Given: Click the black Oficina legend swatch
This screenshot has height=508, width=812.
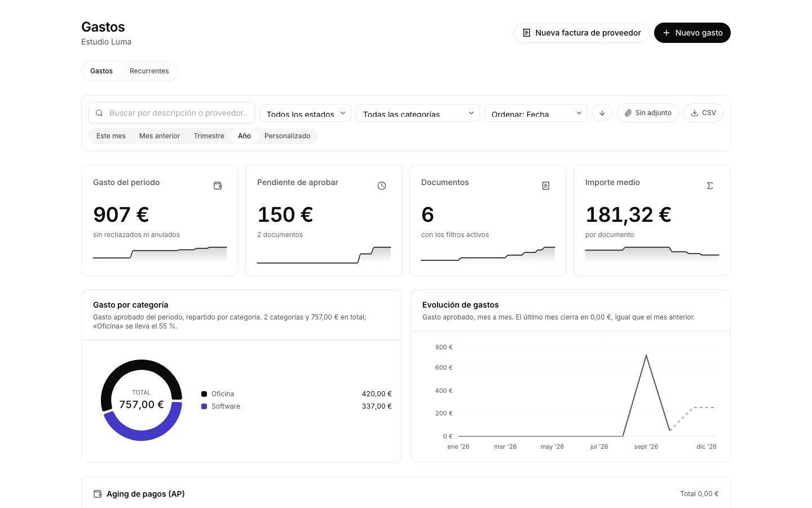Looking at the screenshot, I should pos(204,394).
